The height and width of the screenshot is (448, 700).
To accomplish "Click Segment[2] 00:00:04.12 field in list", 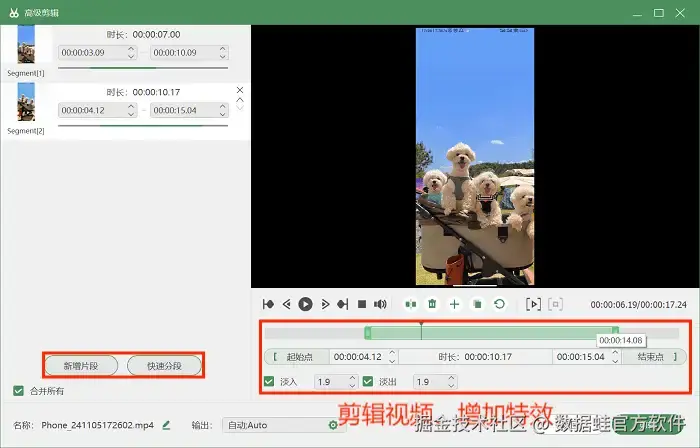I will click(97, 110).
